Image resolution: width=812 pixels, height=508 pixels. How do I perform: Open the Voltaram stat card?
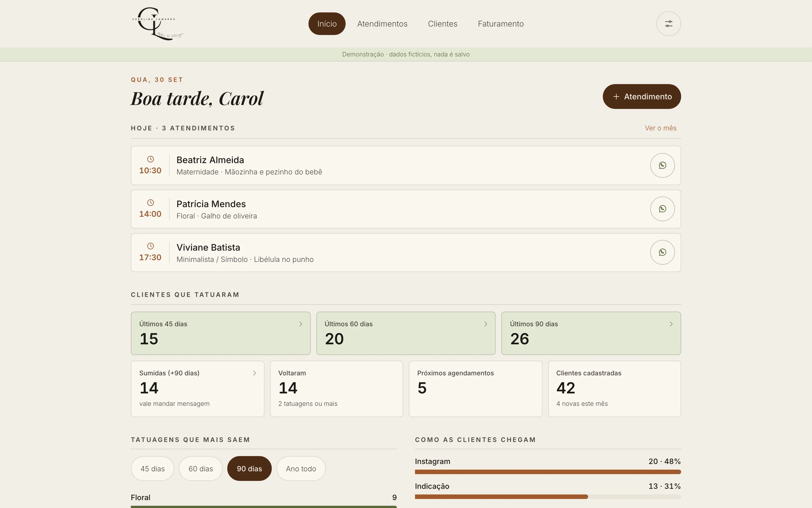click(x=337, y=389)
